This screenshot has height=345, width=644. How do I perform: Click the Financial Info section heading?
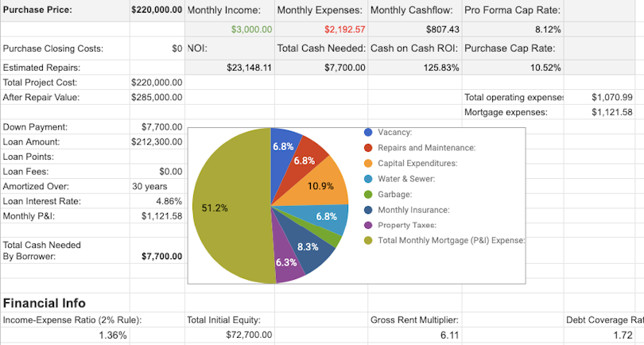point(45,303)
